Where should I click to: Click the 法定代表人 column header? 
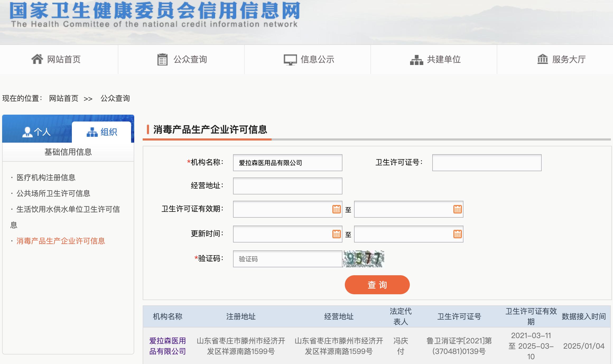(401, 316)
